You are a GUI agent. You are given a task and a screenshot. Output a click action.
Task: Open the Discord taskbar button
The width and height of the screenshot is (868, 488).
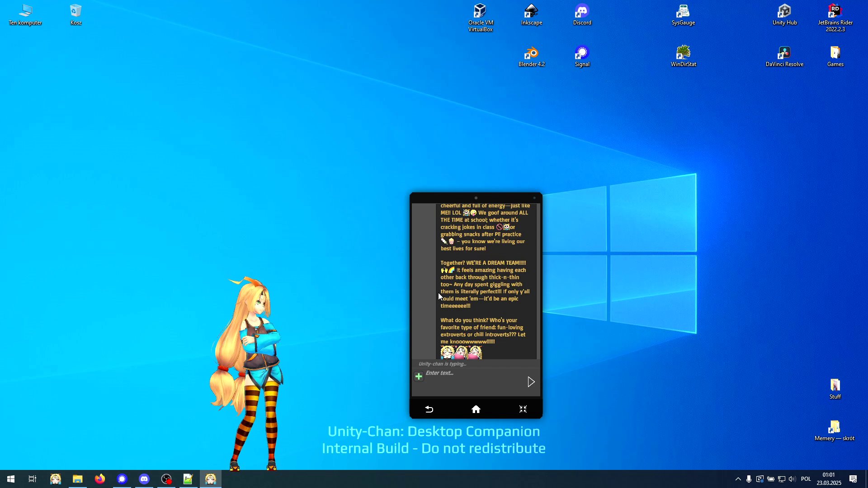pyautogui.click(x=144, y=479)
